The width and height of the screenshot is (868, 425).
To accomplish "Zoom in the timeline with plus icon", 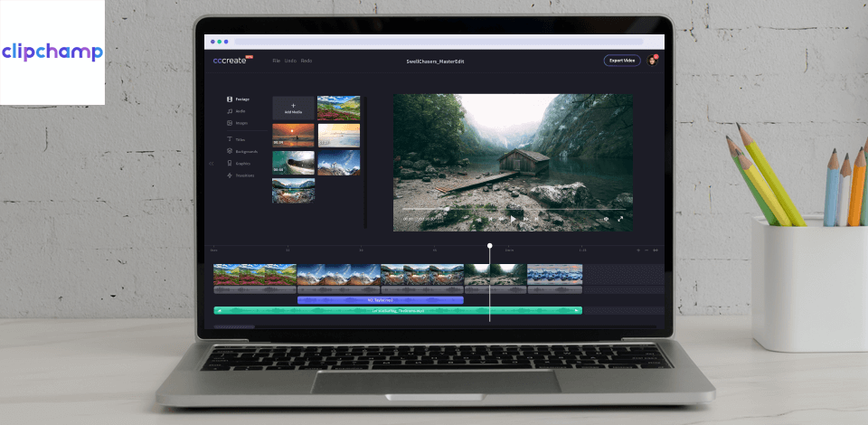I will point(638,250).
